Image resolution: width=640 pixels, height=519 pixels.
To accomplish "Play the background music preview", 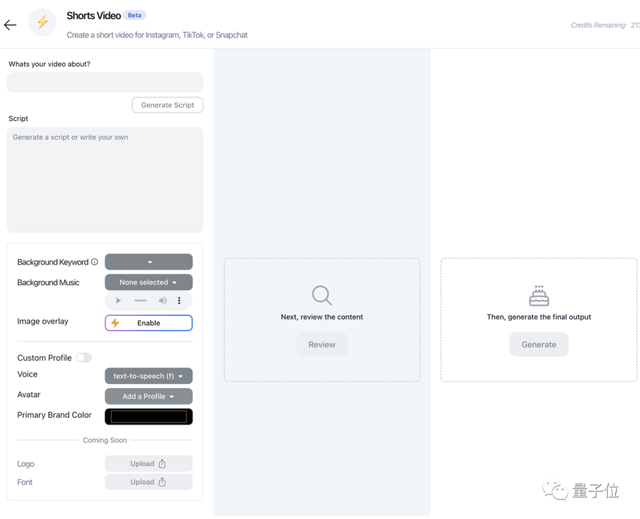I will pos(119,300).
